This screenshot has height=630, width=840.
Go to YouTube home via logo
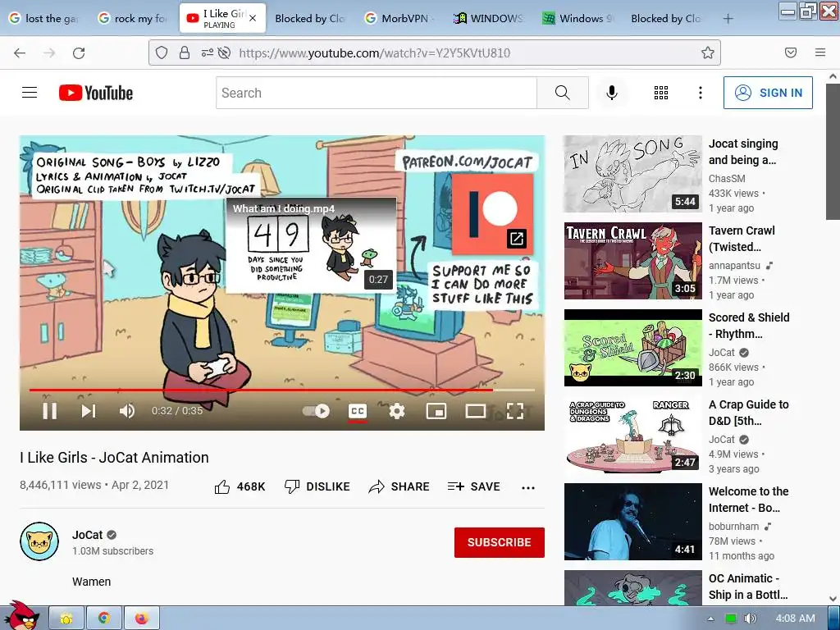96,93
